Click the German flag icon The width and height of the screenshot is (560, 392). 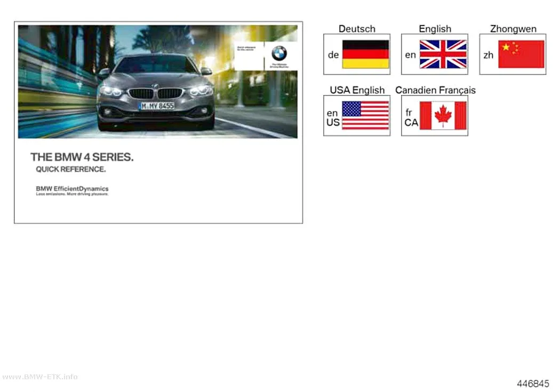click(365, 54)
